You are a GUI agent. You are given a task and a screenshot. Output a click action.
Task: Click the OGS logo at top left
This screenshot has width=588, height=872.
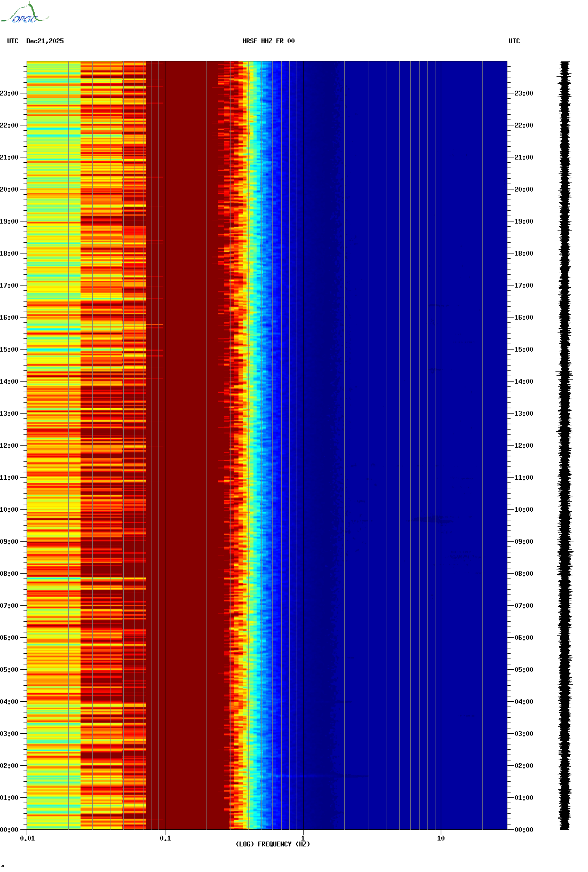pos(25,13)
